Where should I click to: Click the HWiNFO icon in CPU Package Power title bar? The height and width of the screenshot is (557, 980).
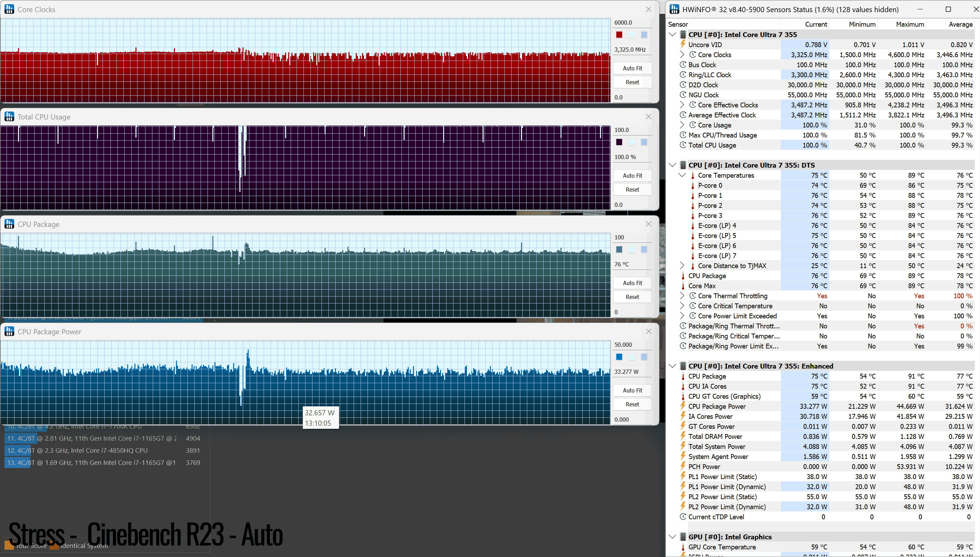(x=9, y=331)
